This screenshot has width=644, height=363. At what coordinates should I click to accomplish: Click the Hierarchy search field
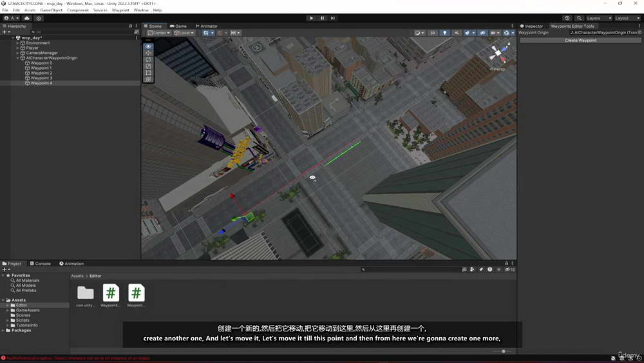pyautogui.click(x=81, y=32)
